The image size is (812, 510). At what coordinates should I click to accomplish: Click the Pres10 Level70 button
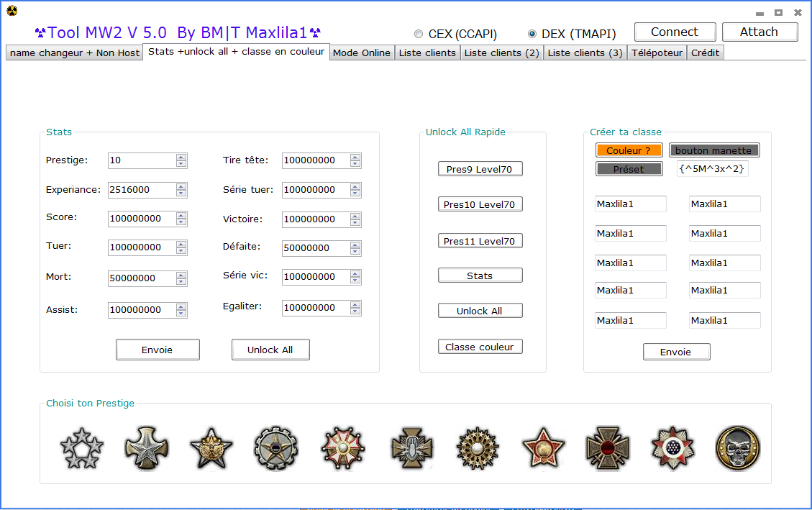(x=480, y=204)
